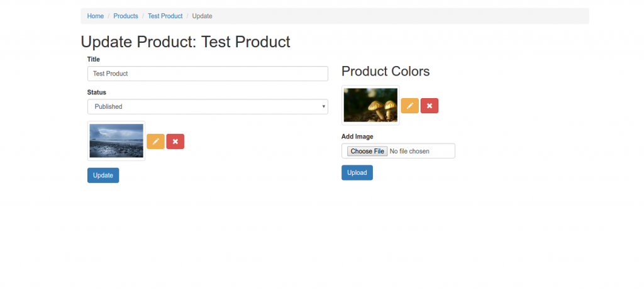Edit the mushroom color image via the pencil icon

point(410,106)
